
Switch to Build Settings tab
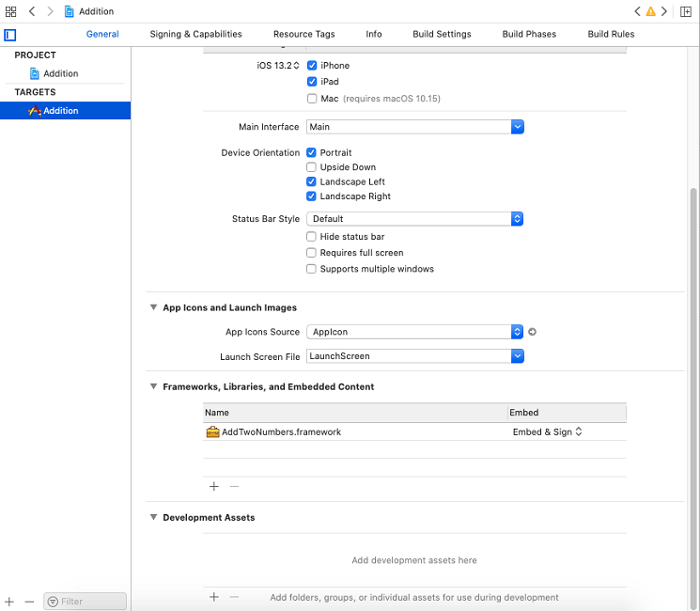(442, 34)
